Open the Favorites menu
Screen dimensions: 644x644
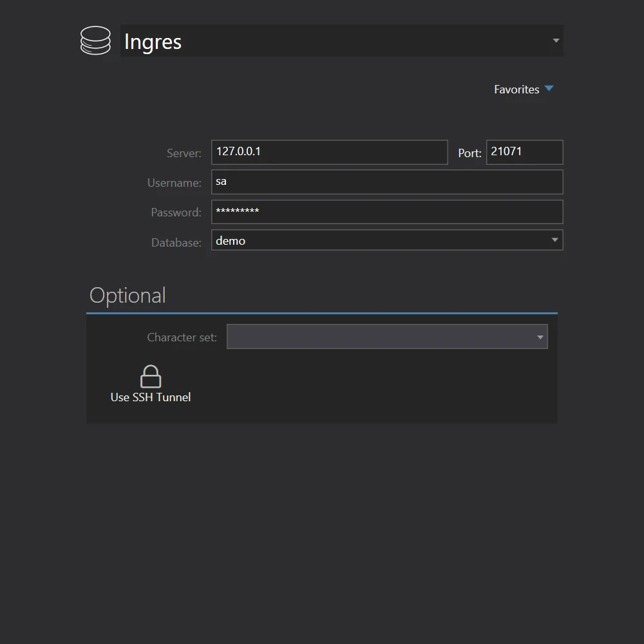point(516,90)
